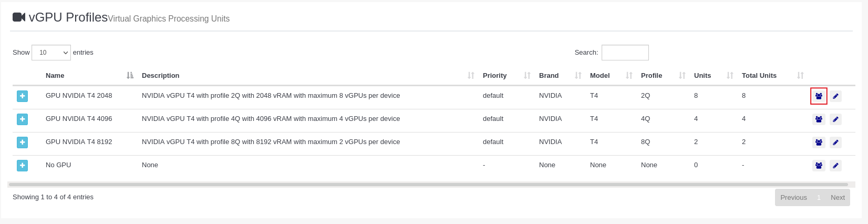
Task: Expand the No GPU row details
Action: click(x=22, y=166)
